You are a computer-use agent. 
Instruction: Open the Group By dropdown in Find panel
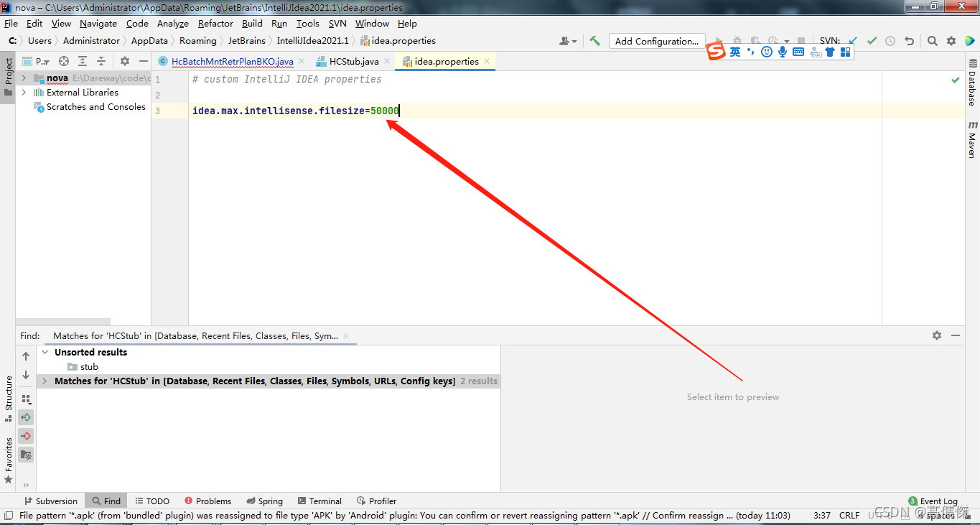click(26, 399)
